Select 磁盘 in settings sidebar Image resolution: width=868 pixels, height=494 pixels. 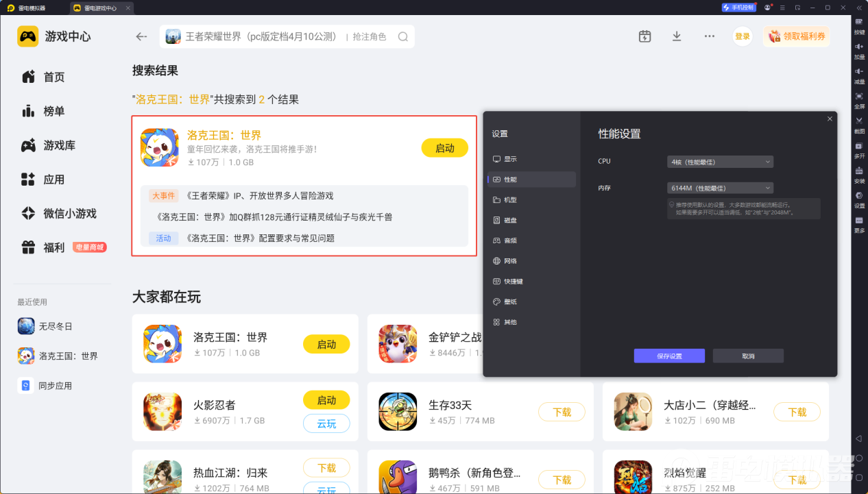coord(531,221)
